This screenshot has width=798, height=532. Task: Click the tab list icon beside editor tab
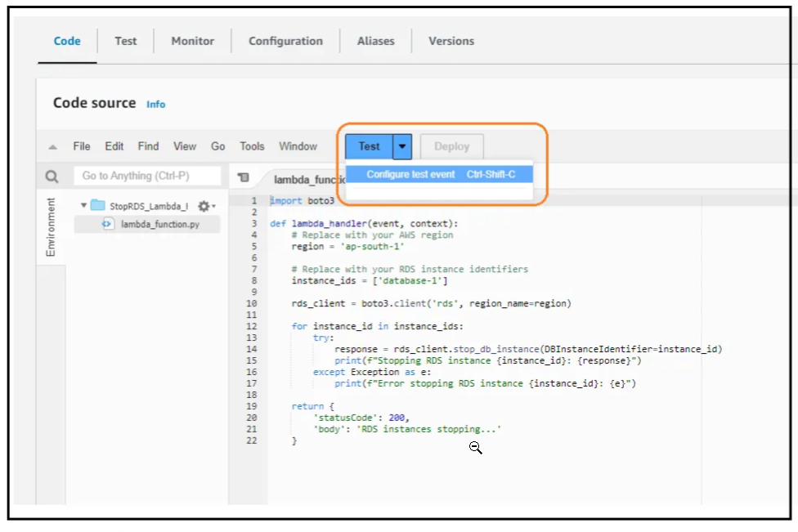243,177
